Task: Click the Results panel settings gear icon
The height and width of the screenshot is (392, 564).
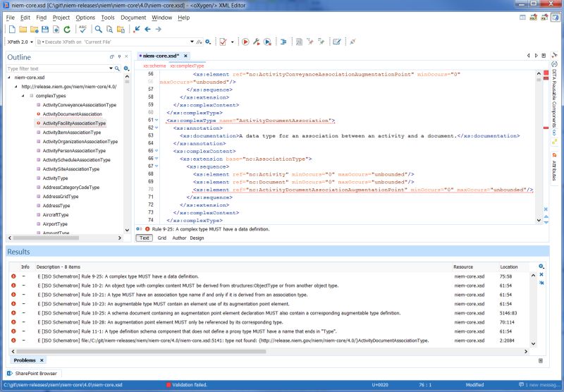Action: [541, 267]
